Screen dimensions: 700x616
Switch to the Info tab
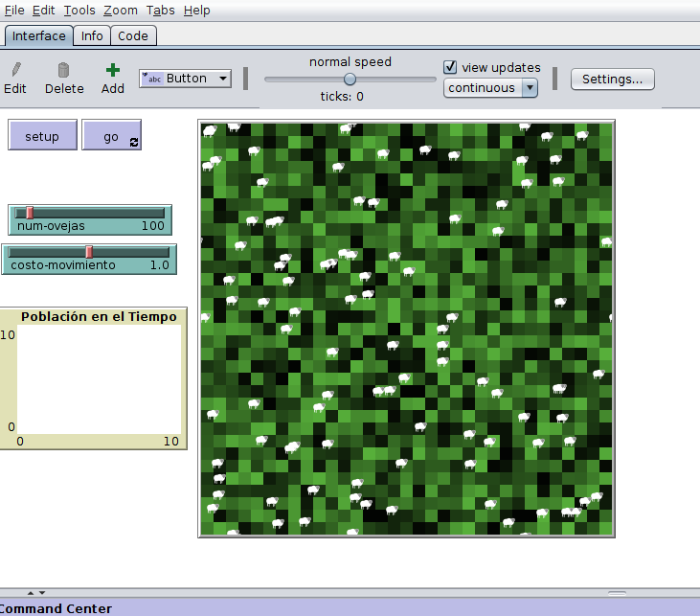(x=92, y=35)
